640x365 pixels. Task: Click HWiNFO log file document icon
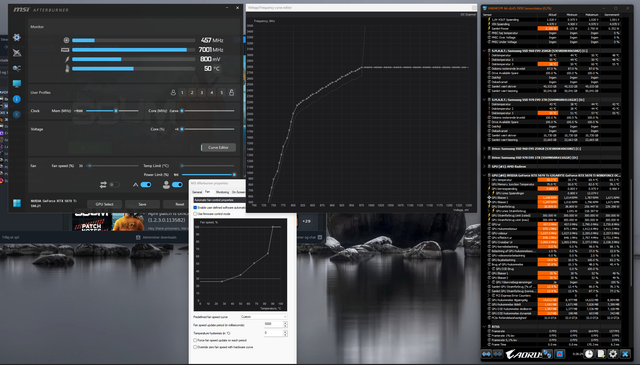(x=601, y=354)
